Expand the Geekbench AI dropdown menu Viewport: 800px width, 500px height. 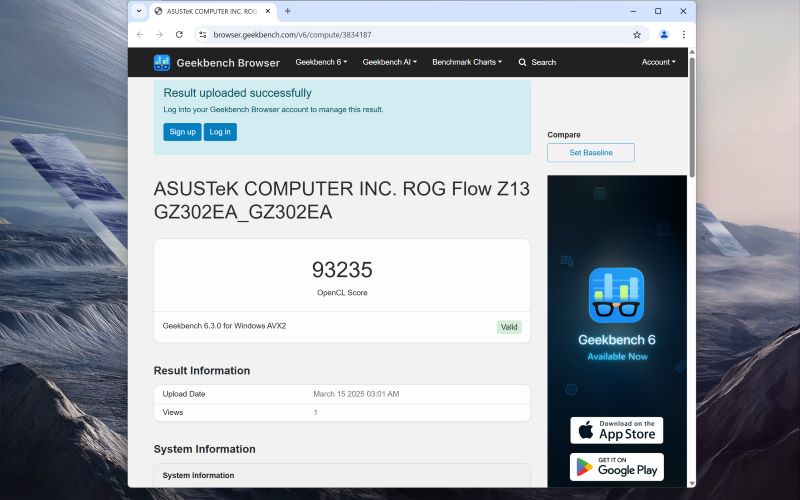(389, 62)
